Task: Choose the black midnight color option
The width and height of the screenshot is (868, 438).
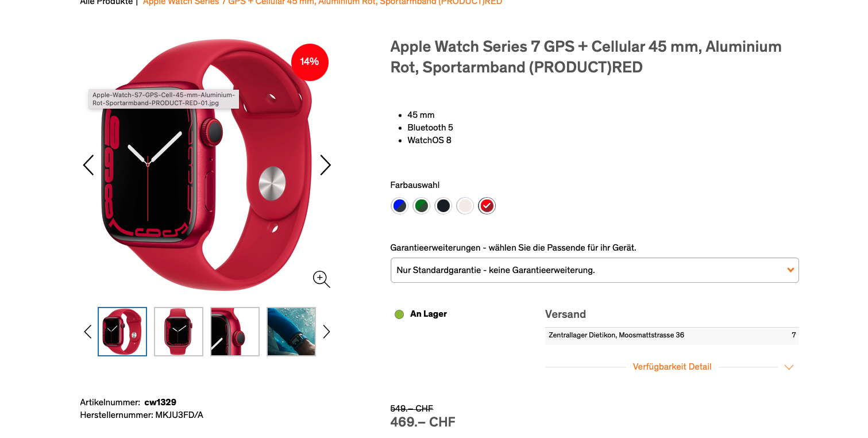Action: 443,206
